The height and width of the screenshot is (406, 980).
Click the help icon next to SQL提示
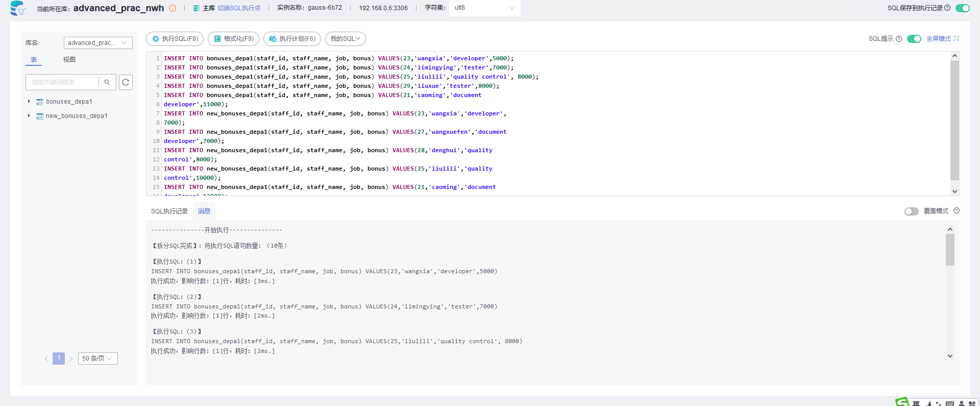coord(899,39)
